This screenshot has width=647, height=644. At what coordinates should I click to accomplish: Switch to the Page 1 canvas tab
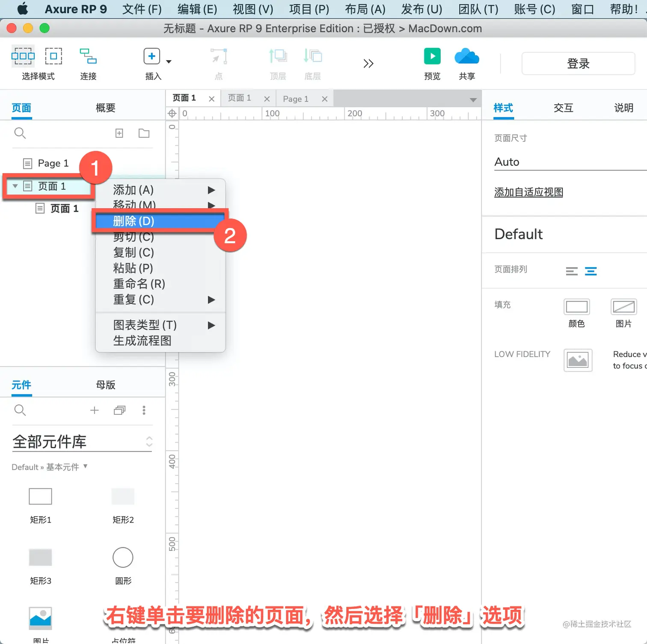[296, 99]
